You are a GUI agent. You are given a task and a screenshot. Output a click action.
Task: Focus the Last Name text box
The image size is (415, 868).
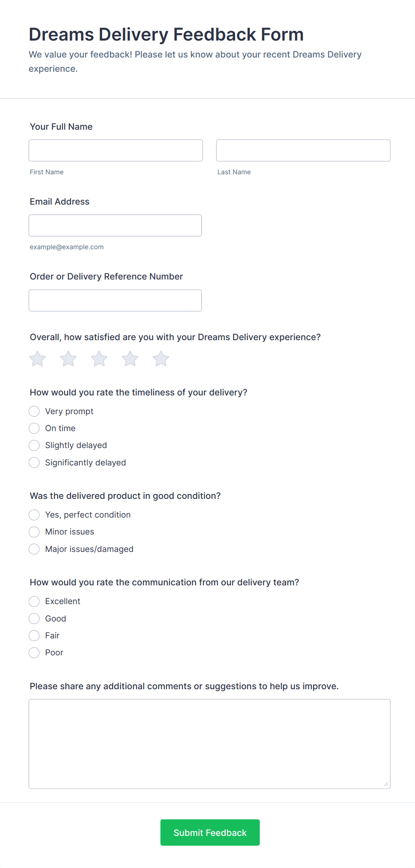click(x=303, y=151)
